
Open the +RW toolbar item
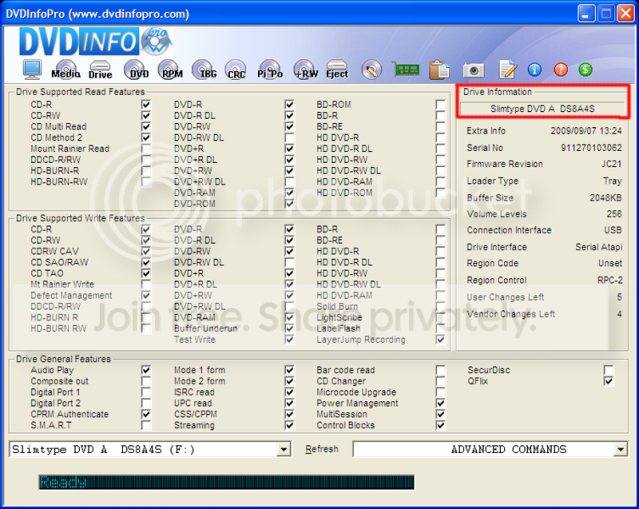(306, 69)
